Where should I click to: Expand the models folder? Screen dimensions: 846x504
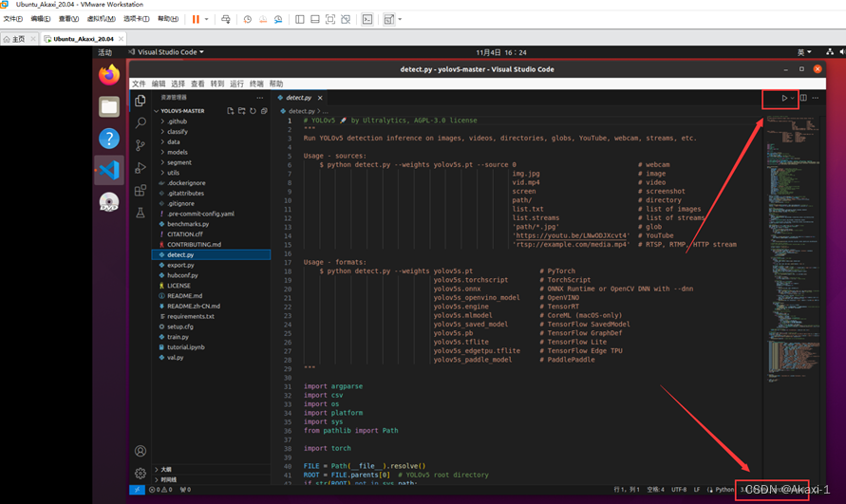click(x=178, y=152)
